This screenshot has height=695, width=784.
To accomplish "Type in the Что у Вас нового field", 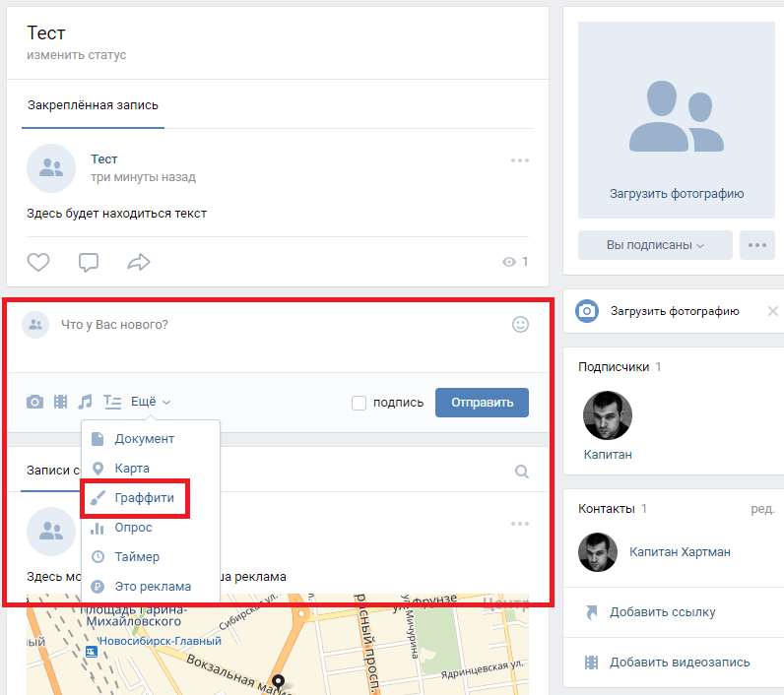I will click(276, 324).
